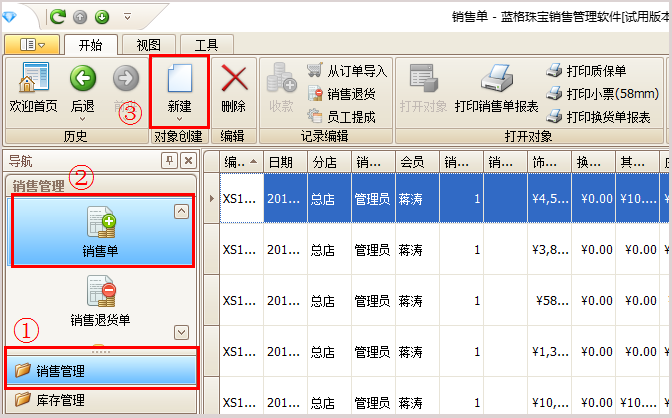Click the green down-arrow quick access icon

point(102,17)
